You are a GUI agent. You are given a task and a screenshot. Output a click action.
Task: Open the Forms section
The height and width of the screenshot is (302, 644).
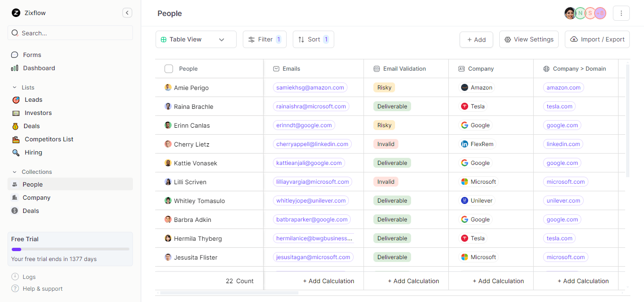(x=32, y=55)
